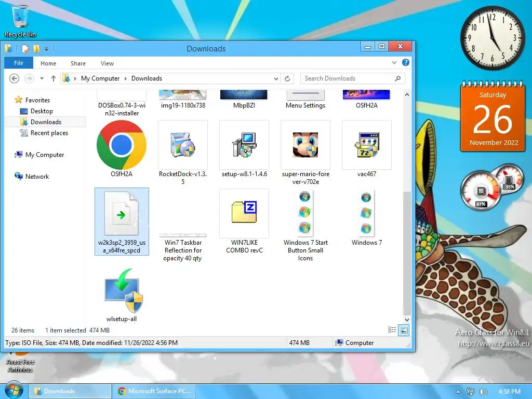Select Desktop in navigation pane
Viewport: 532px width, 399px height.
click(42, 111)
